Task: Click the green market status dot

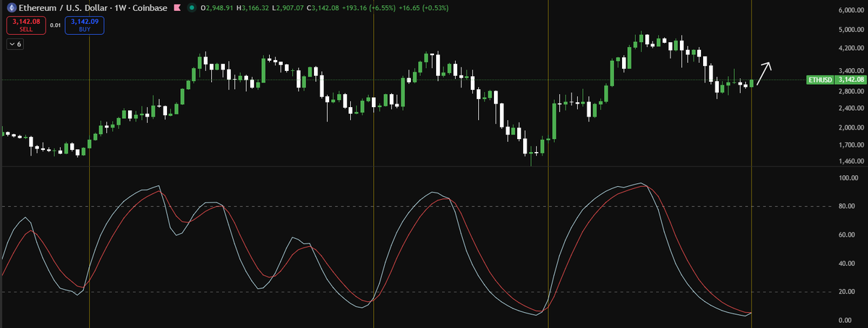Action: click(191, 8)
